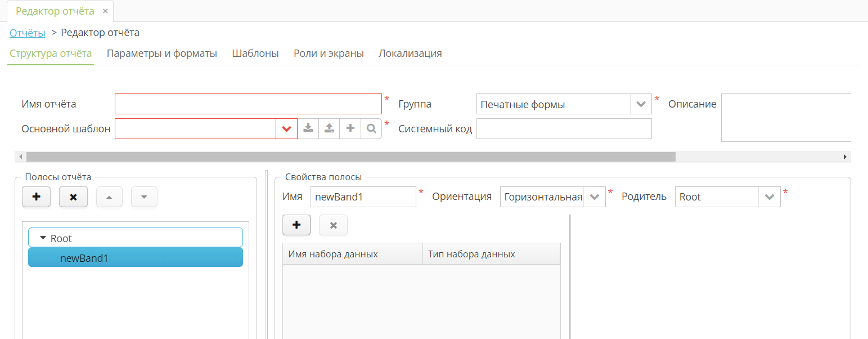868x339 pixels.
Task: Click the download template icon
Action: pyautogui.click(x=308, y=128)
